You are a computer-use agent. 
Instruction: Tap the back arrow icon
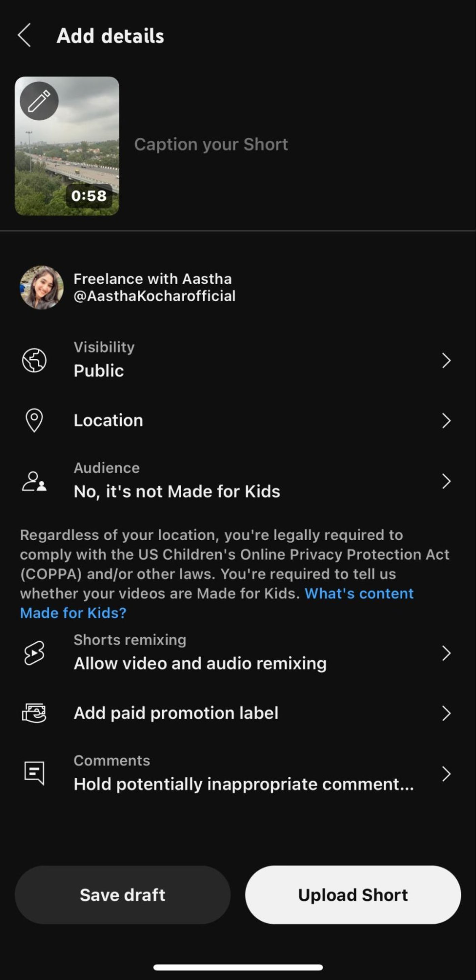click(24, 35)
